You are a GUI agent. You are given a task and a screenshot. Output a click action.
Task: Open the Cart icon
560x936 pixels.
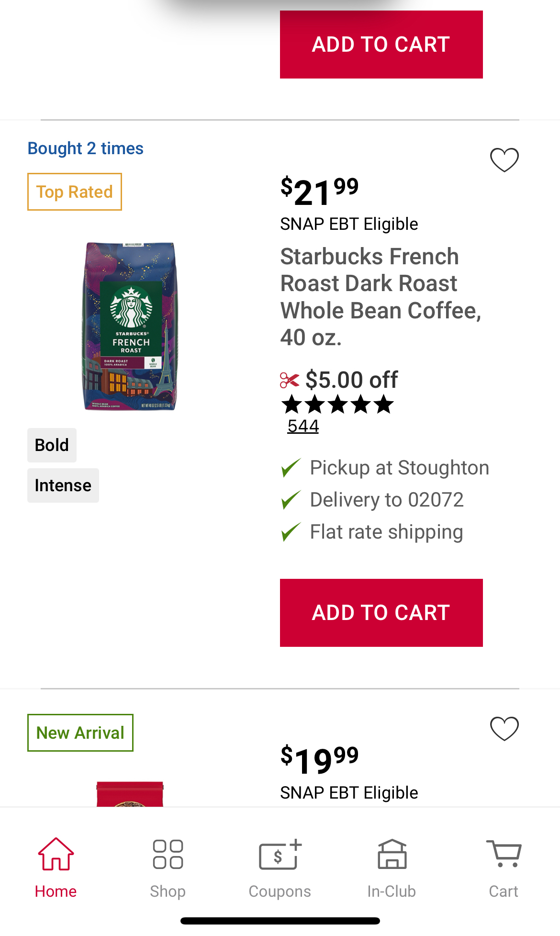(504, 854)
